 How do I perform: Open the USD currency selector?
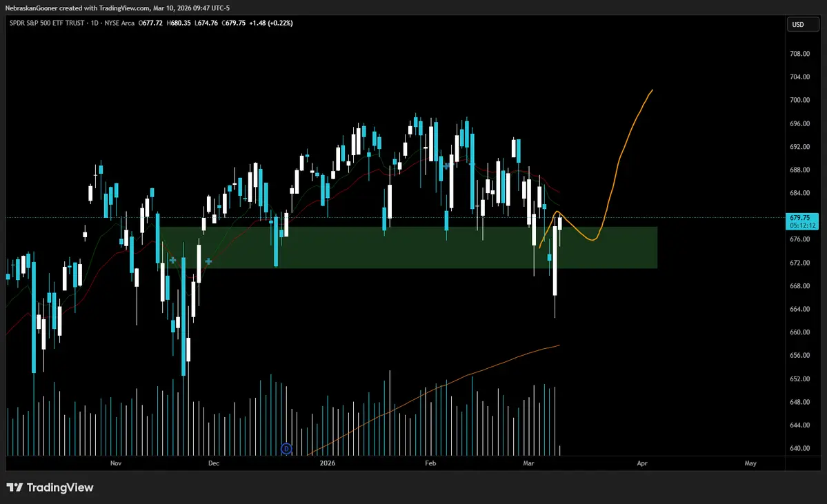pyautogui.click(x=803, y=24)
